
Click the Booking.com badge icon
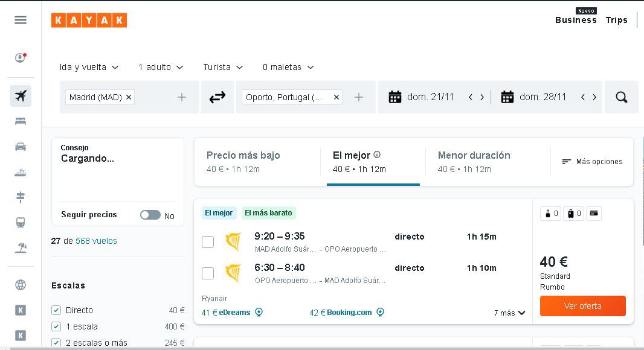tap(381, 313)
